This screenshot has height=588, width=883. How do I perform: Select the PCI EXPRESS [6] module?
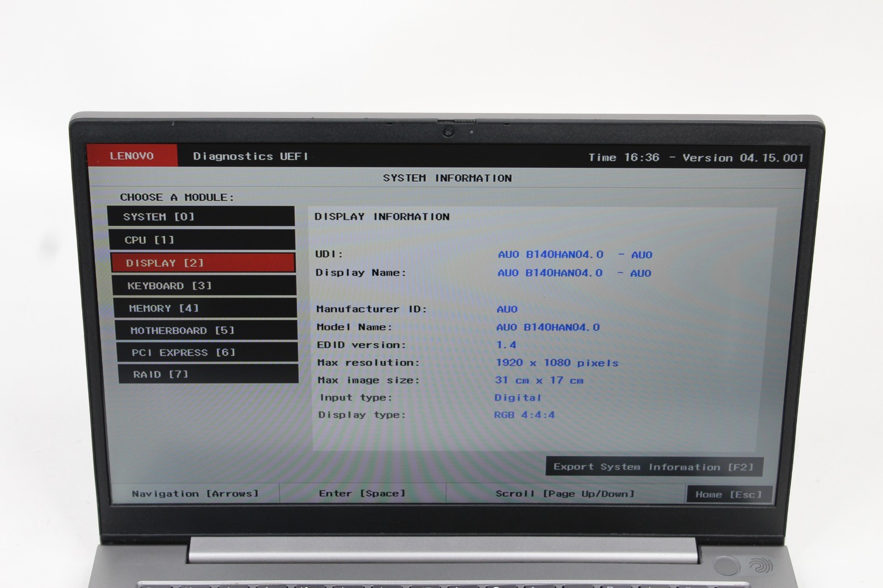[208, 352]
